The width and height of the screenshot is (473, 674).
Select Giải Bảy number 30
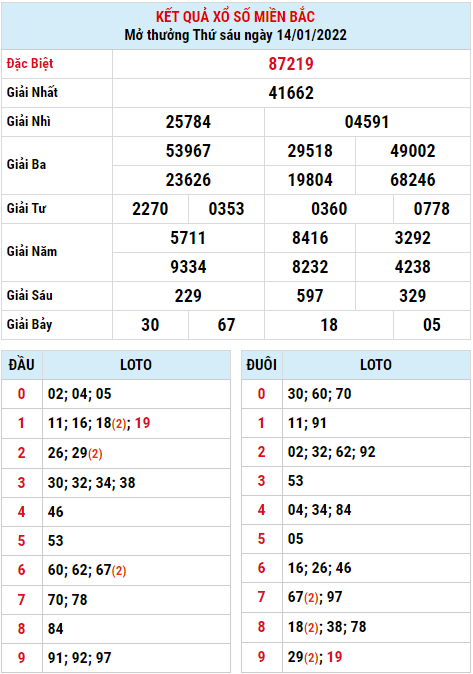coord(150,325)
